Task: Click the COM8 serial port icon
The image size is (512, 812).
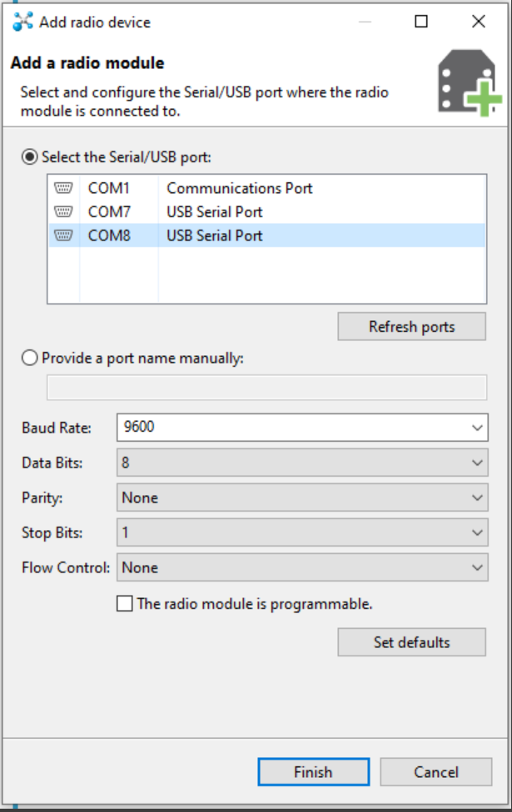Action: [x=63, y=235]
